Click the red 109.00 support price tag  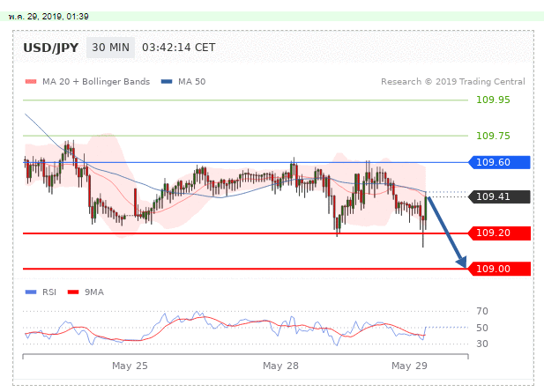499,269
